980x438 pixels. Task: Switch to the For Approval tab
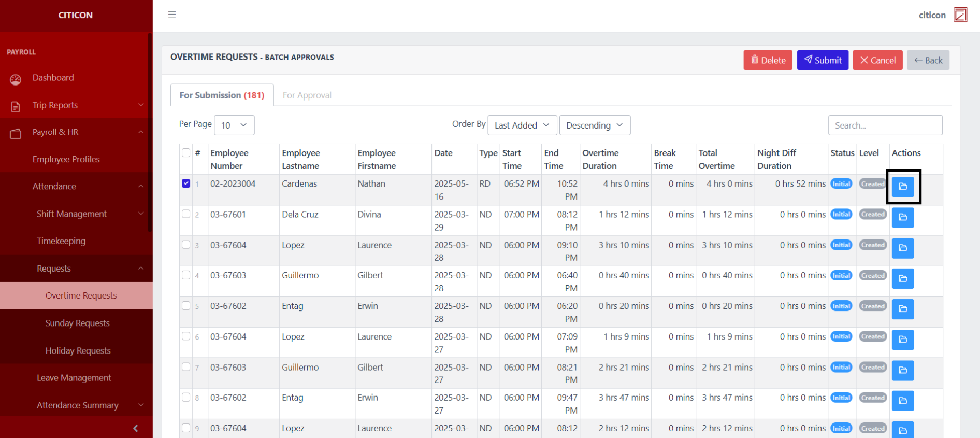pyautogui.click(x=307, y=95)
